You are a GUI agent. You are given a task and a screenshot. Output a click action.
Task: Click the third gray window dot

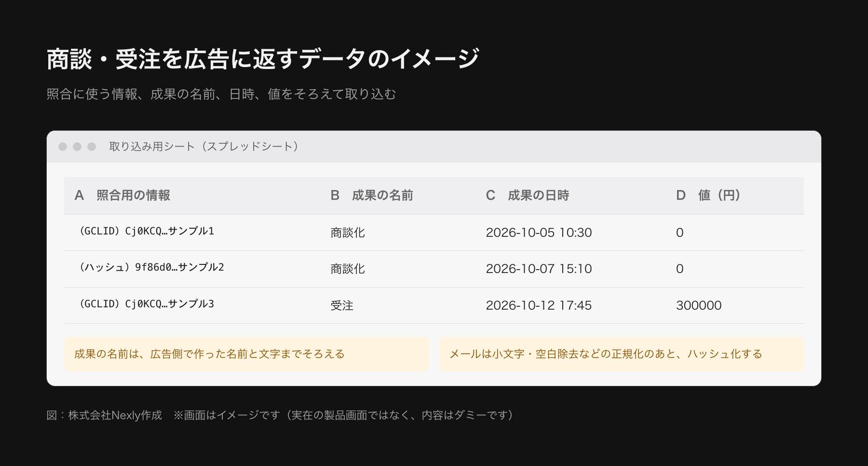tap(92, 147)
